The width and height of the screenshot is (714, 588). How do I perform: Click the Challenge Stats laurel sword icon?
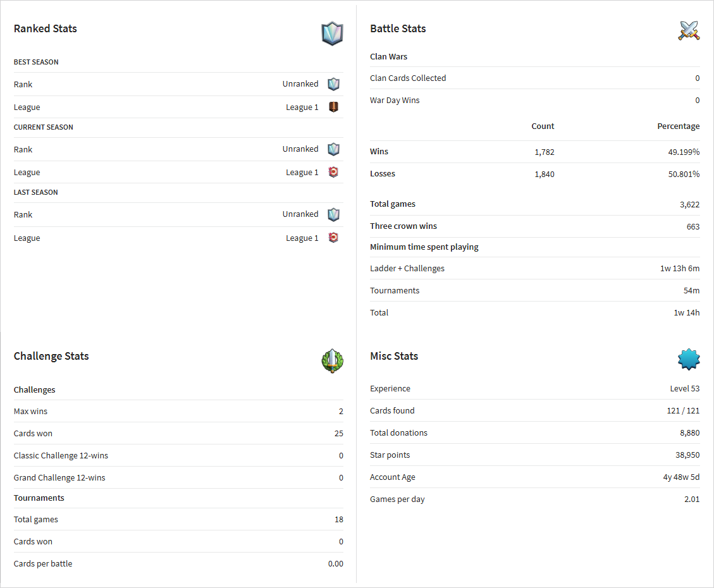pyautogui.click(x=332, y=361)
